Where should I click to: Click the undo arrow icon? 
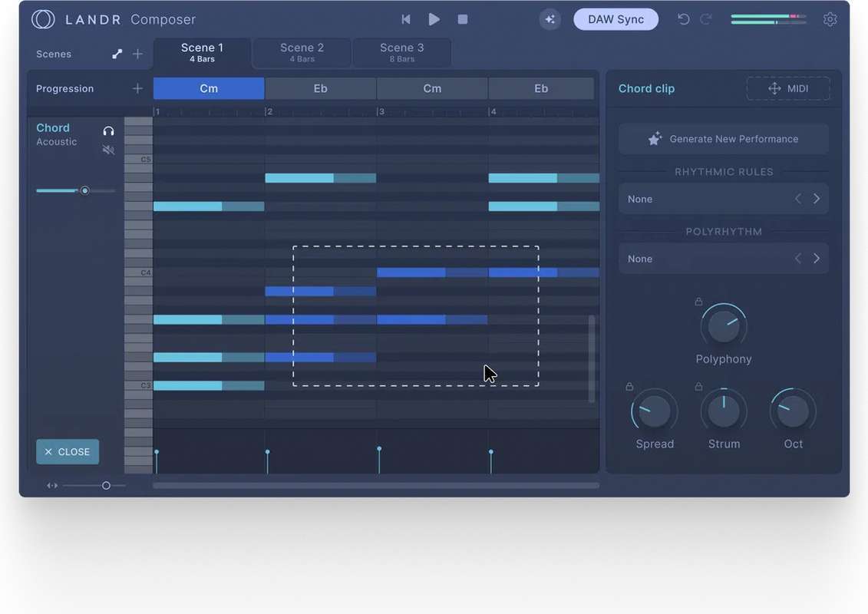coord(683,19)
